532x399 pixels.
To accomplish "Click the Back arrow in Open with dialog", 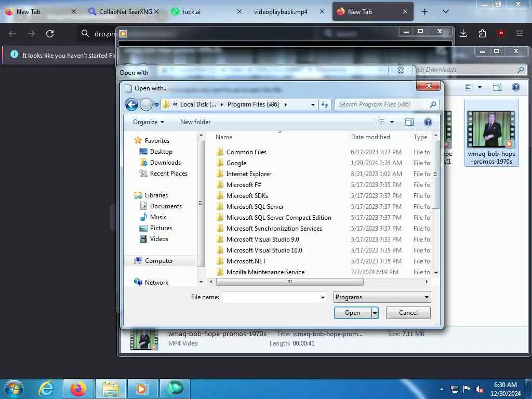I will (x=131, y=104).
